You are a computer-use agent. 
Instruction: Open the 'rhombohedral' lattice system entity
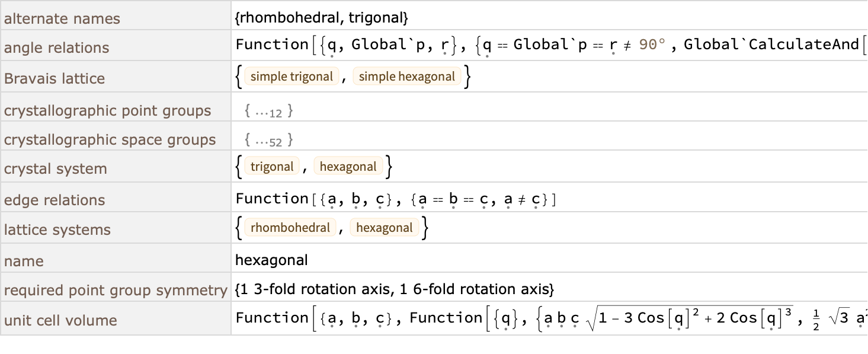pos(290,228)
